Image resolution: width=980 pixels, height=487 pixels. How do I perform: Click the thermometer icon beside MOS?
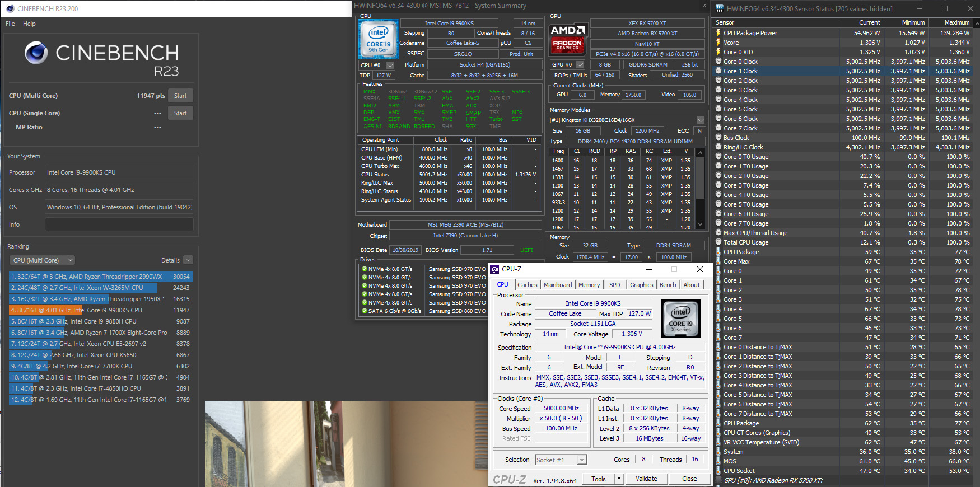718,461
